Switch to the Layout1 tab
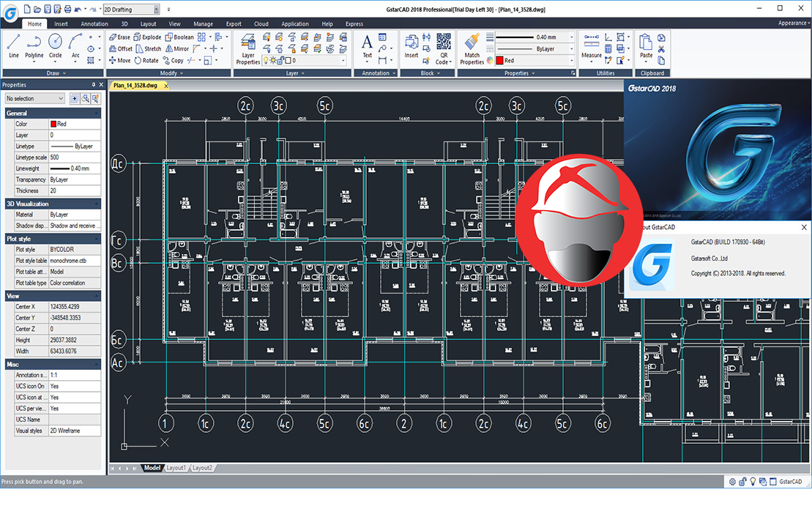Viewport: 812px width, 517px height. tap(176, 468)
